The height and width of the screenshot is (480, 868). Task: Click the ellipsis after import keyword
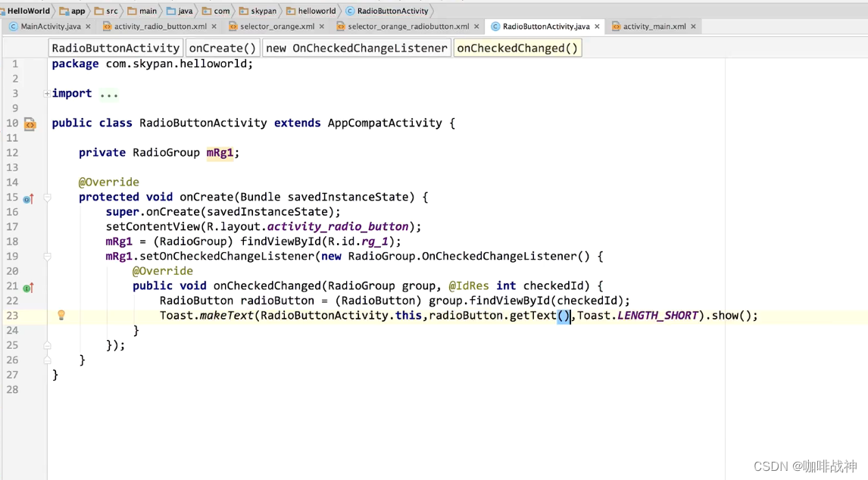click(109, 94)
